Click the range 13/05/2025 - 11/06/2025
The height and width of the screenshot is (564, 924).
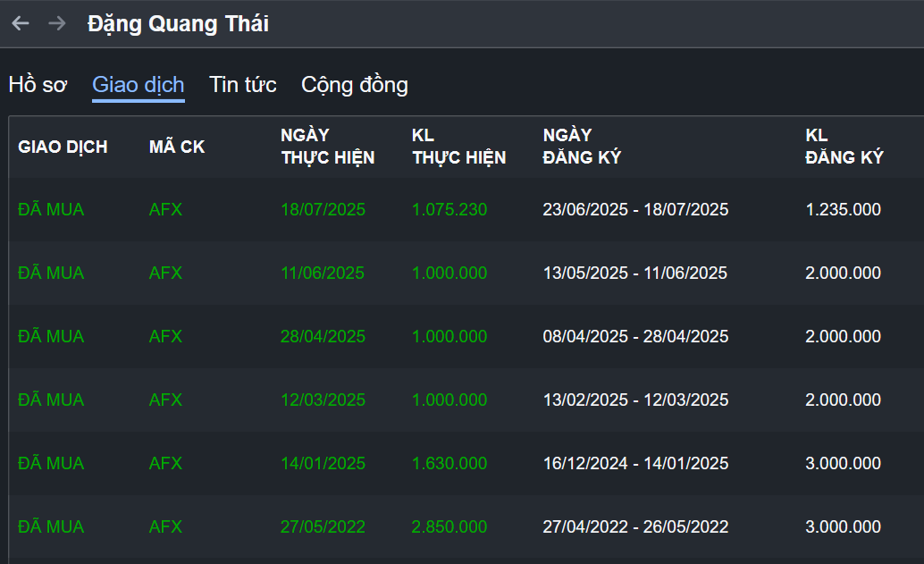[x=635, y=273]
